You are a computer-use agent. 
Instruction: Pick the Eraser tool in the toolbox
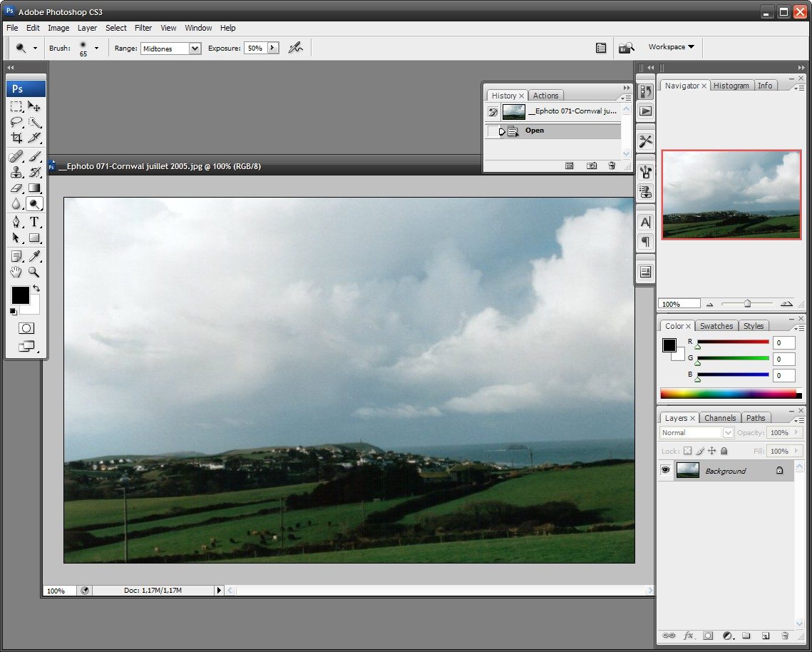pyautogui.click(x=16, y=188)
